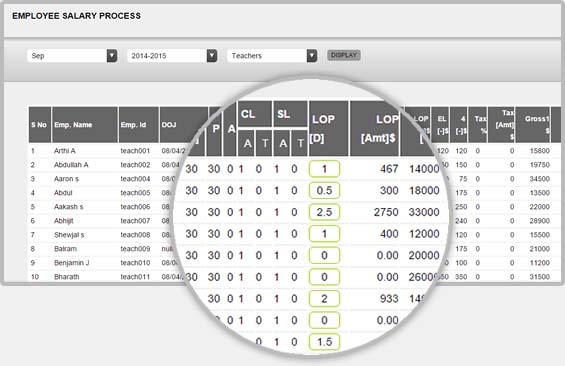Click the LOP days field showing 2
This screenshot has height=366, width=565.
pyautogui.click(x=324, y=299)
